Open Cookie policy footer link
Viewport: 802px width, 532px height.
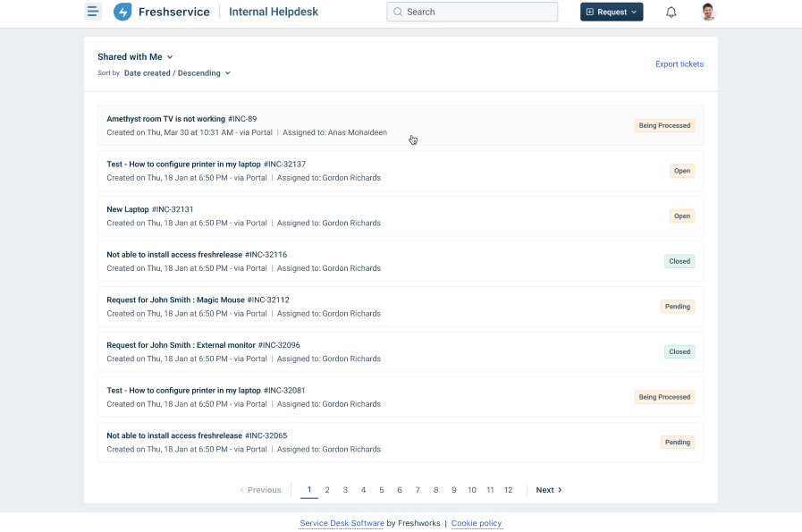(x=477, y=523)
